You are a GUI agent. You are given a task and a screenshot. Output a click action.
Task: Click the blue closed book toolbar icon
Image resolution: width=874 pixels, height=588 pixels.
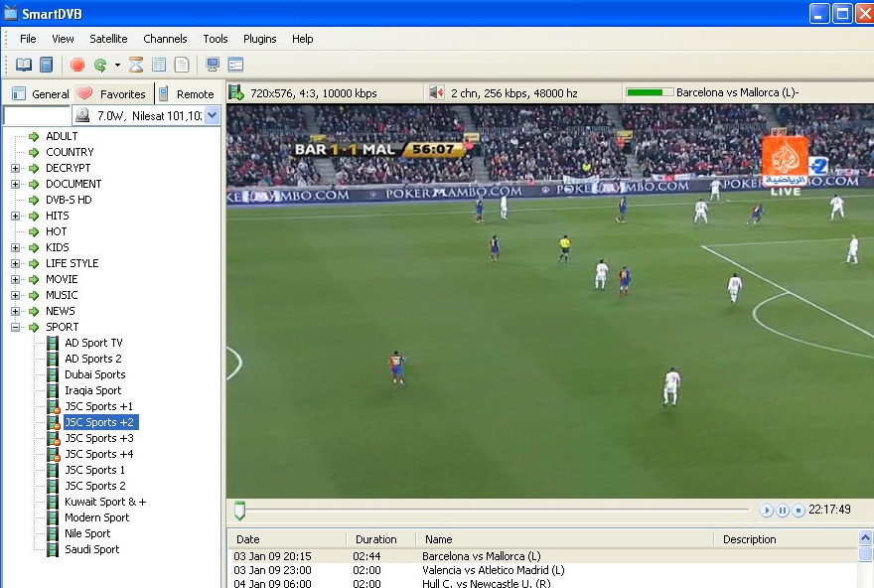click(x=46, y=65)
